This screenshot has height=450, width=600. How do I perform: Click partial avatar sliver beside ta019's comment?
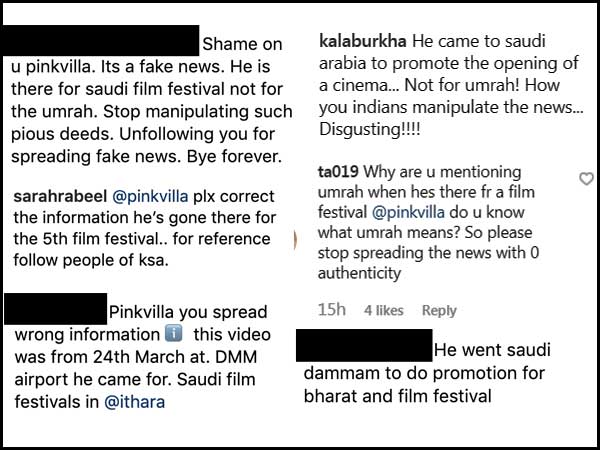pyautogui.click(x=295, y=240)
